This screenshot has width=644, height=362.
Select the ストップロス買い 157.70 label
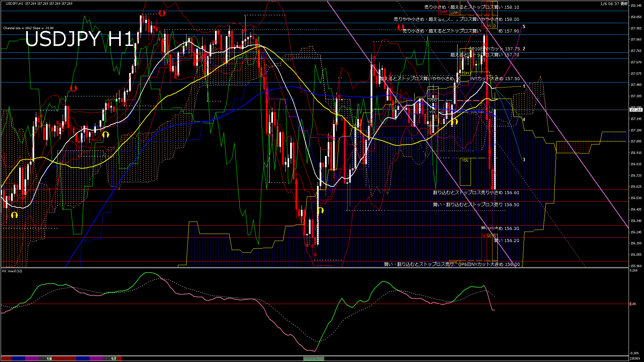[x=485, y=55]
